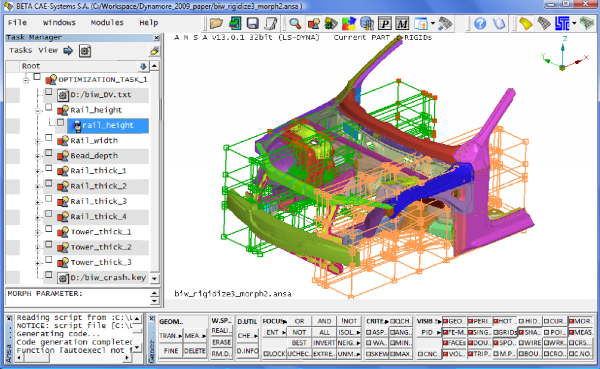Click the DELETE button

[x=194, y=351]
